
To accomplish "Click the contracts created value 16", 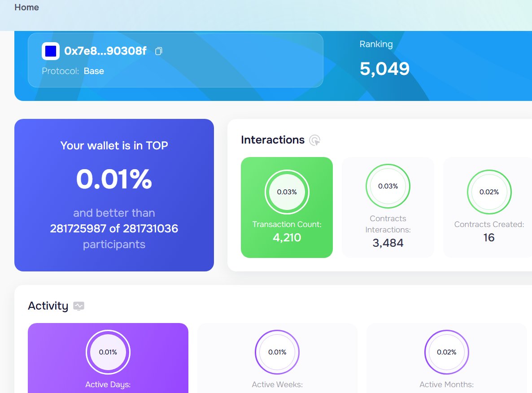I will [x=488, y=238].
